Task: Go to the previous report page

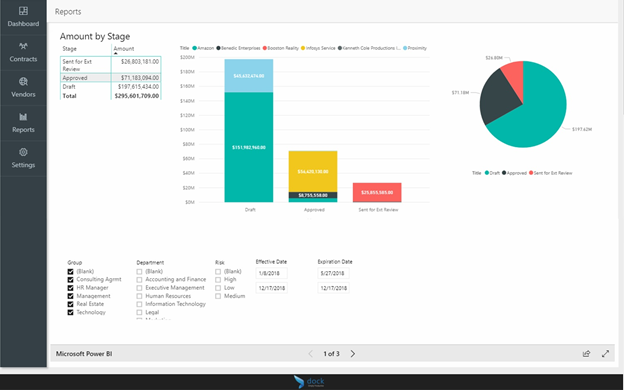Action: click(311, 353)
